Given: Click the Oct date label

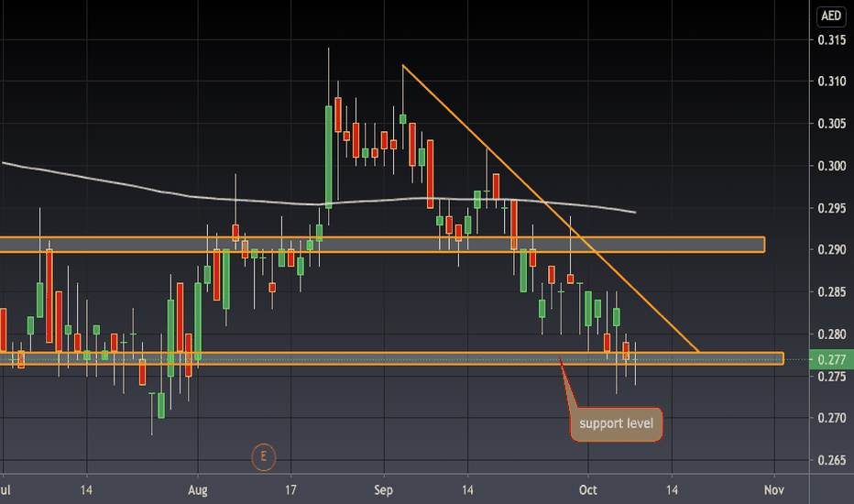Looking at the screenshot, I should (x=587, y=490).
